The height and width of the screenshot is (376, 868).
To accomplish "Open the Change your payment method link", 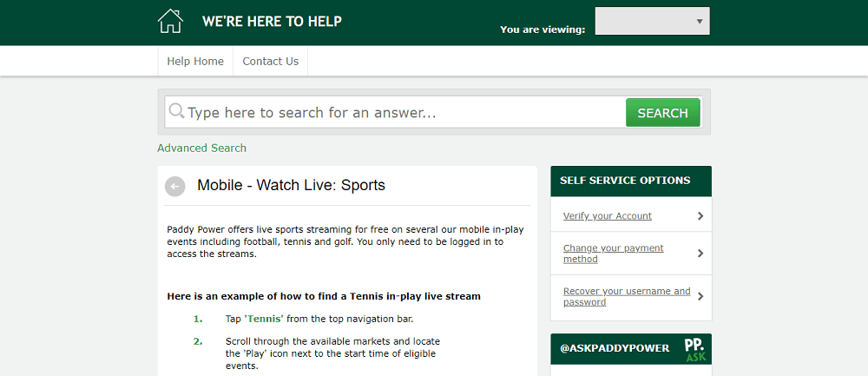I will click(613, 253).
